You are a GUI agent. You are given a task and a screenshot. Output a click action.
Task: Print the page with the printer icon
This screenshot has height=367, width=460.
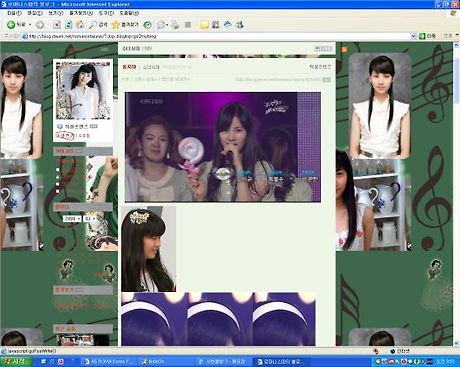coord(175,25)
